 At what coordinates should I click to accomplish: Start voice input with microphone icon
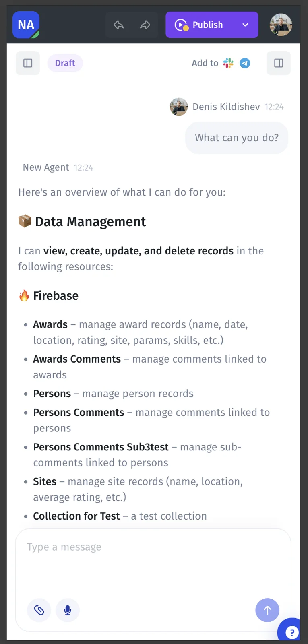coord(68,610)
